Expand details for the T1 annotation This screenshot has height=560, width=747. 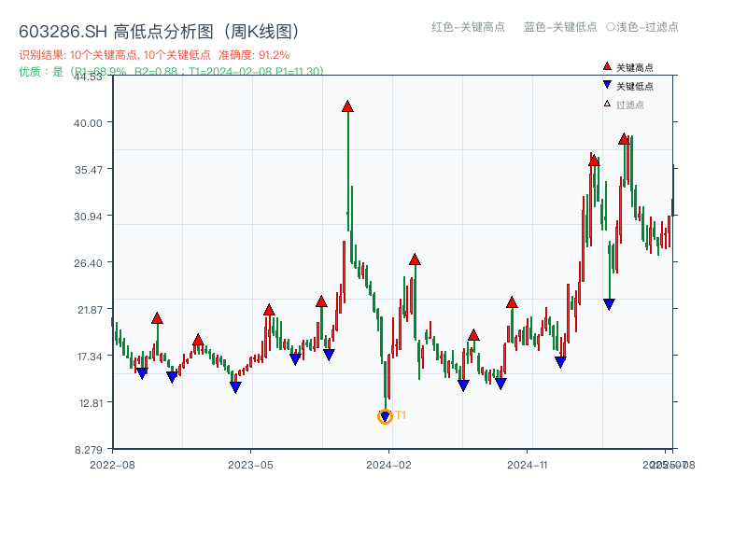click(x=399, y=413)
